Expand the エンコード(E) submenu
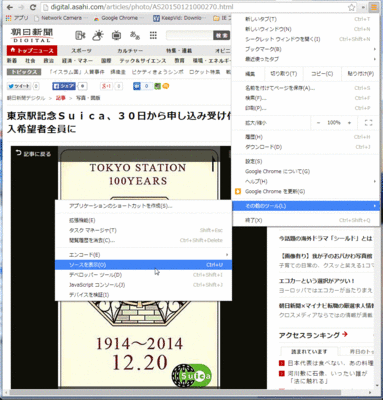Image resolution: width=383 pixels, height=400 pixels. pos(143,255)
